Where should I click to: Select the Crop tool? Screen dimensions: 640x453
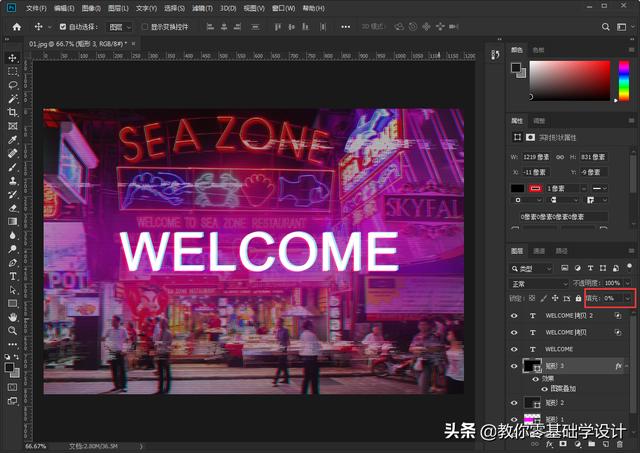click(12, 112)
